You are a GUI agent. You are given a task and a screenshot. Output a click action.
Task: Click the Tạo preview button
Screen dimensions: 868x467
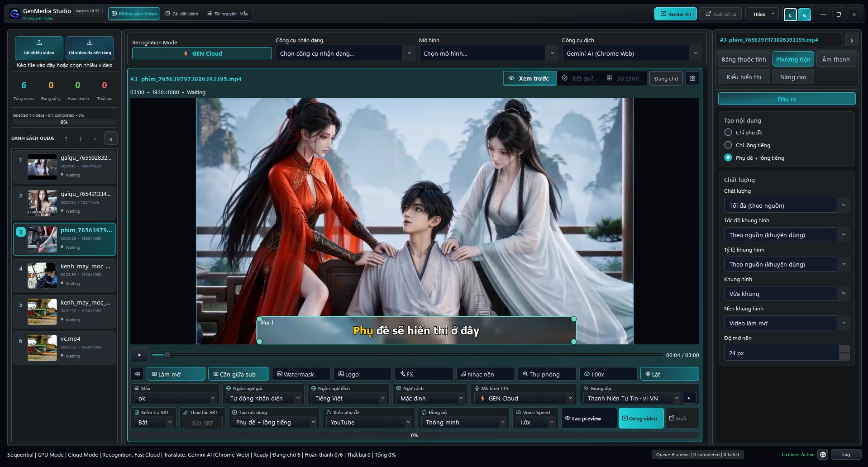pos(589,418)
